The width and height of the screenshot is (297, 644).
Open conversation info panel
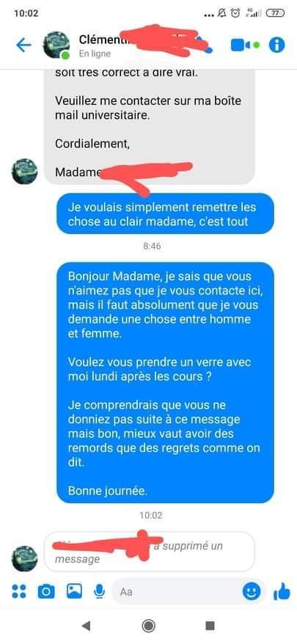[277, 45]
